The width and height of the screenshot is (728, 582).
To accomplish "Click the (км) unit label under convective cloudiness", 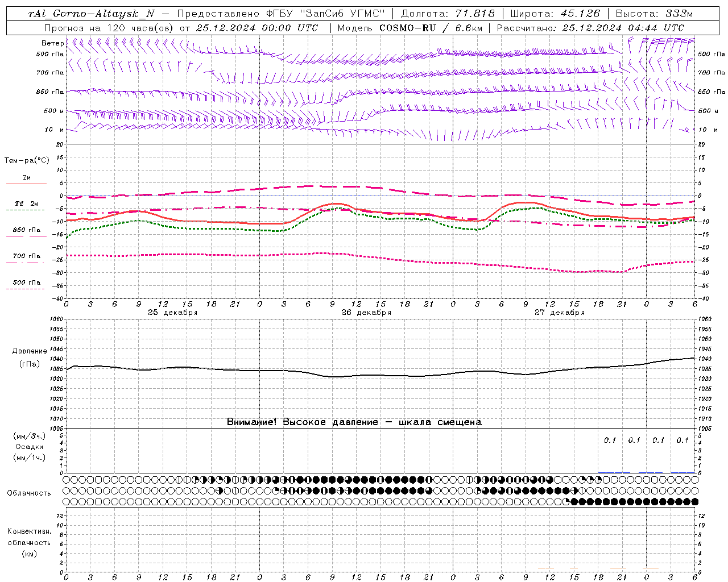I will pyautogui.click(x=30, y=554).
